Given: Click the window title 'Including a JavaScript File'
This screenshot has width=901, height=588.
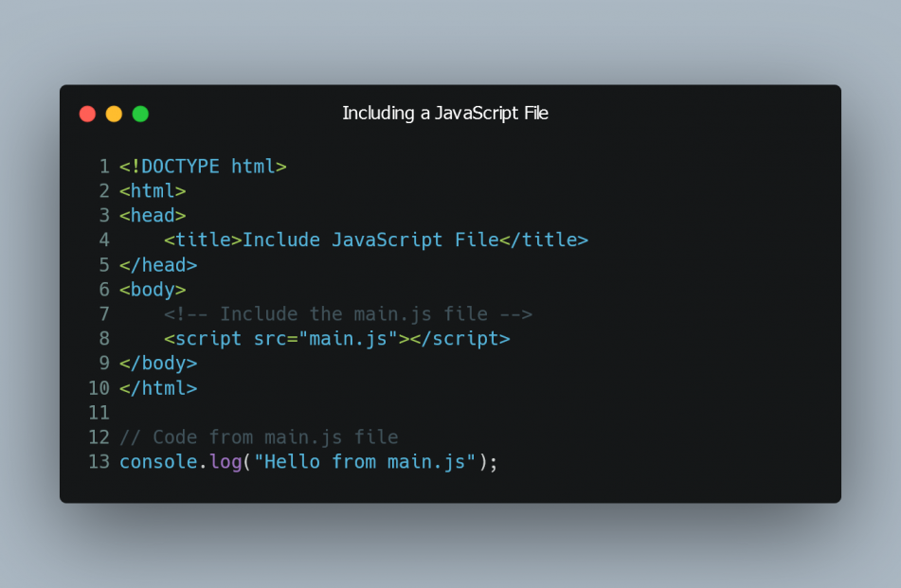Looking at the screenshot, I should (445, 113).
